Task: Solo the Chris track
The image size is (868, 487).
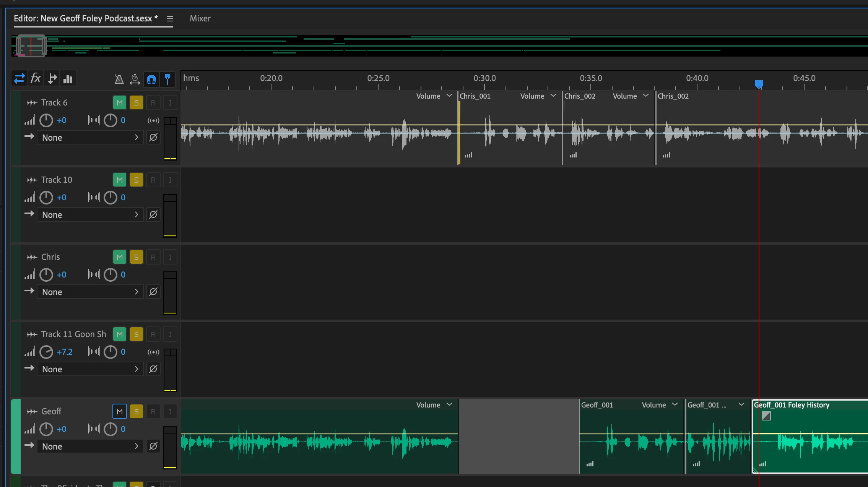Action: coord(137,257)
